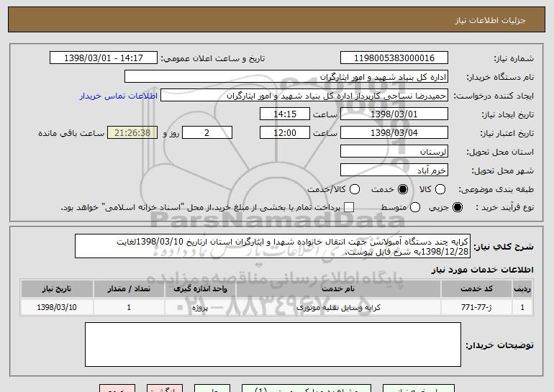Click the row number cell 1
This screenshot has width=554, height=392.
(522, 307)
